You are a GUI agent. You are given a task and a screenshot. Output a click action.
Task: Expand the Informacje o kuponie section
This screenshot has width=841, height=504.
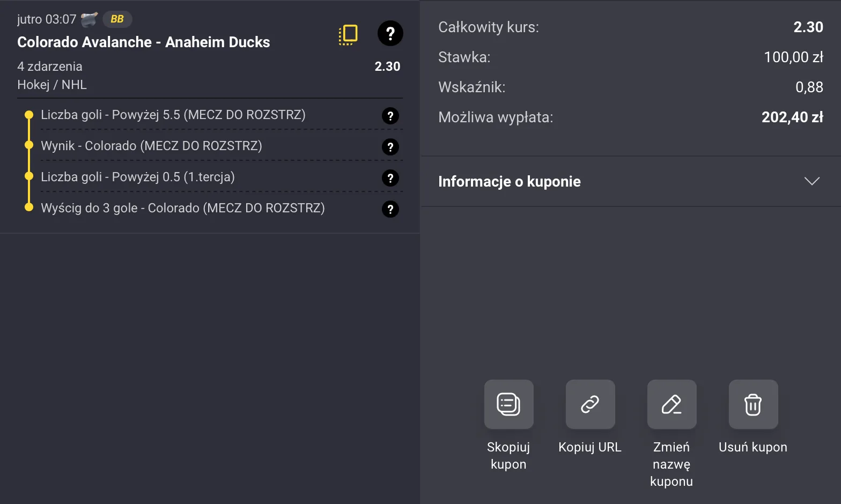(x=812, y=181)
